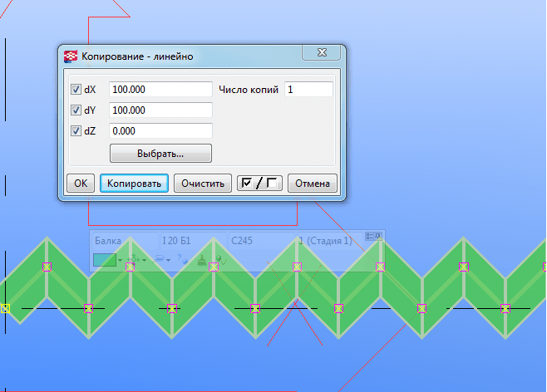Click the cube with checkmark icon
547x392 pixels.
coord(221,260)
